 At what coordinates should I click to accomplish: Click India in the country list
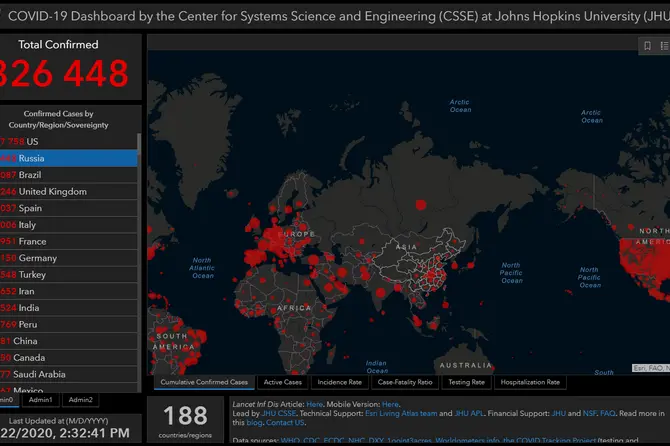coord(68,308)
